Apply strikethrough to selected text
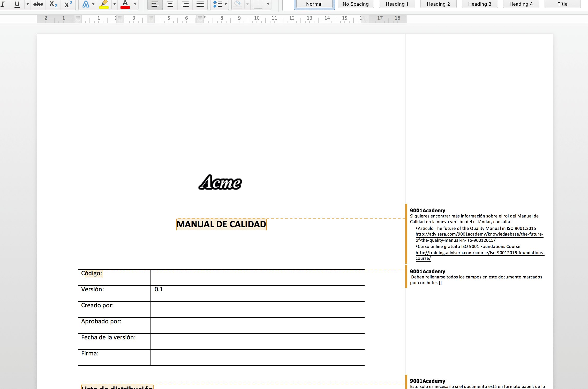Image resolution: width=588 pixels, height=389 pixels. (38, 4)
